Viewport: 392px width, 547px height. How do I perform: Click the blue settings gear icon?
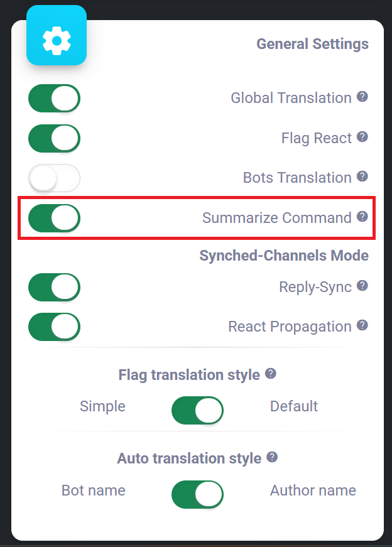pyautogui.click(x=57, y=41)
